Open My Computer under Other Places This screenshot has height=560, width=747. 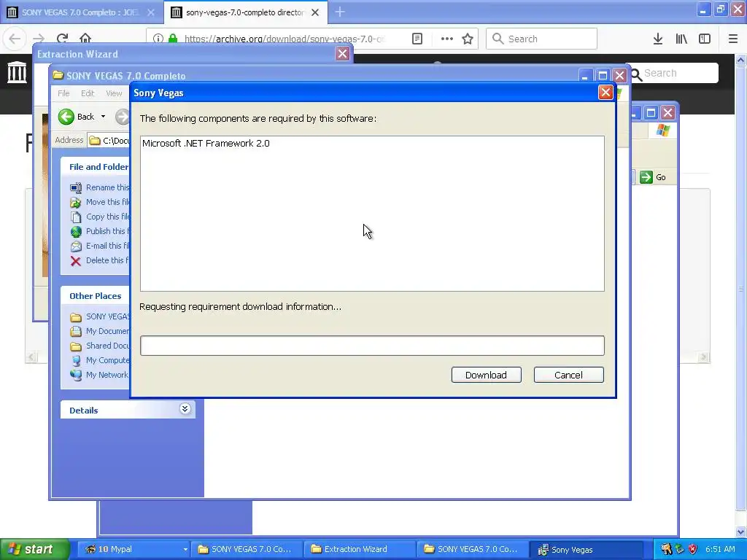pos(100,360)
